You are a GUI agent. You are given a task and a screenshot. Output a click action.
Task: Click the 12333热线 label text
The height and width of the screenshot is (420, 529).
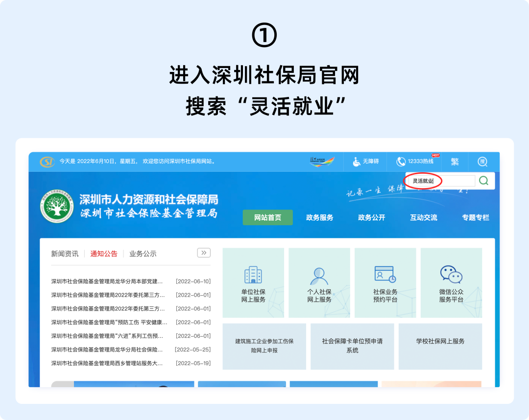pos(420,162)
